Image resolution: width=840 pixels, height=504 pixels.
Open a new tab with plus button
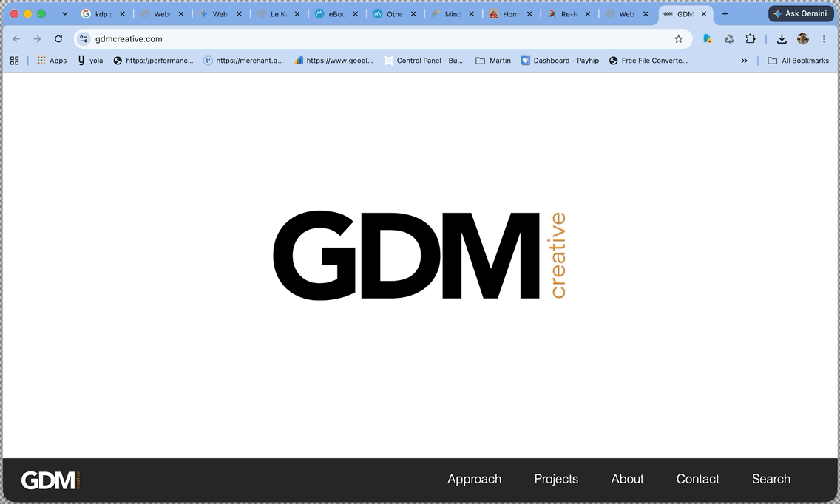point(725,14)
